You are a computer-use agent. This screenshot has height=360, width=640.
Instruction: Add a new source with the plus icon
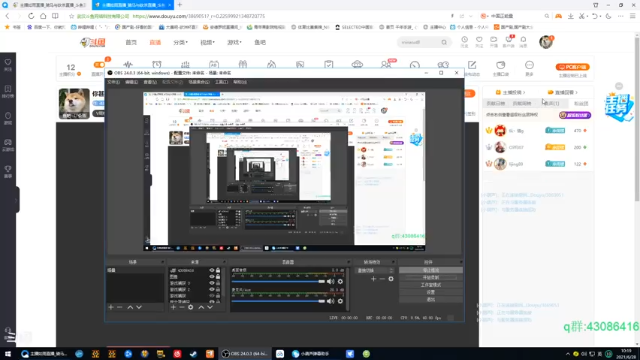[x=173, y=307]
